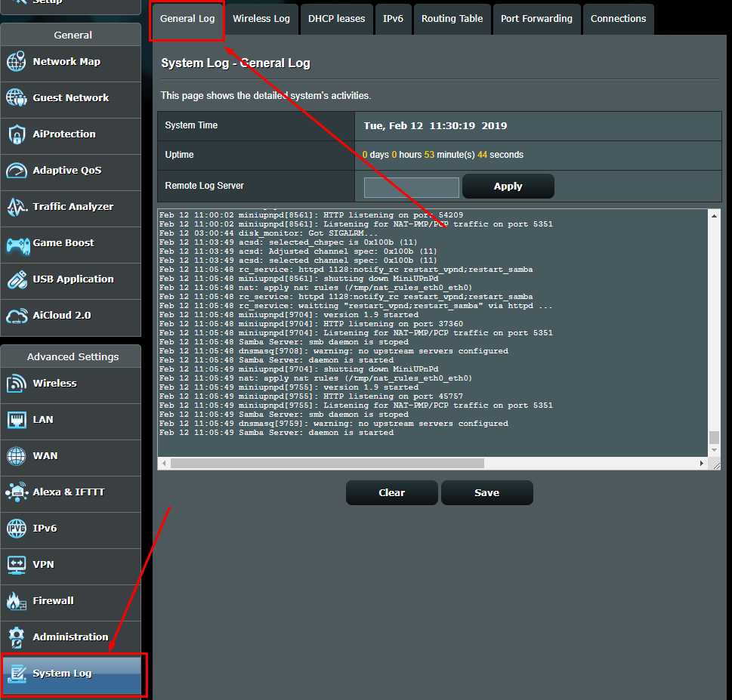Viewport: 732px width, 700px height.
Task: Clear the system log
Action: (391, 492)
